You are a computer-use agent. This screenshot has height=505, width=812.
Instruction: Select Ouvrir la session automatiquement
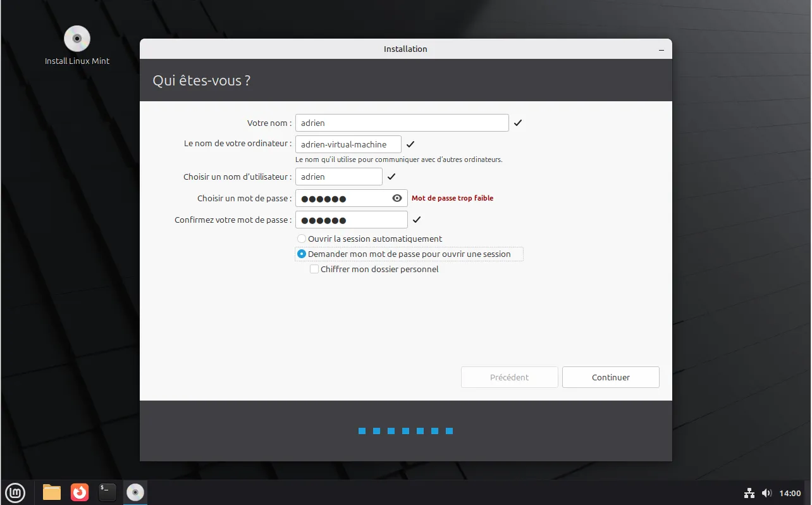[302, 239]
